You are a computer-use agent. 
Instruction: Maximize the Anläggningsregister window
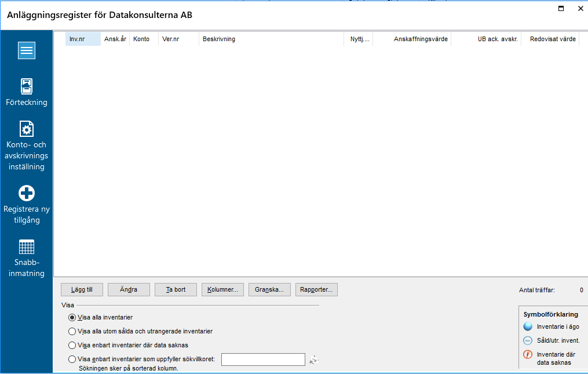(x=561, y=8)
